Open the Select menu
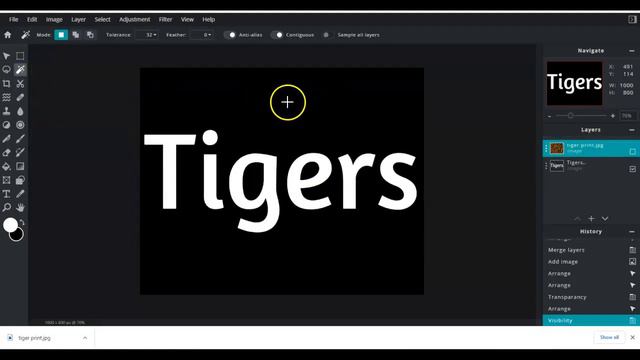The image size is (640, 360). [102, 20]
